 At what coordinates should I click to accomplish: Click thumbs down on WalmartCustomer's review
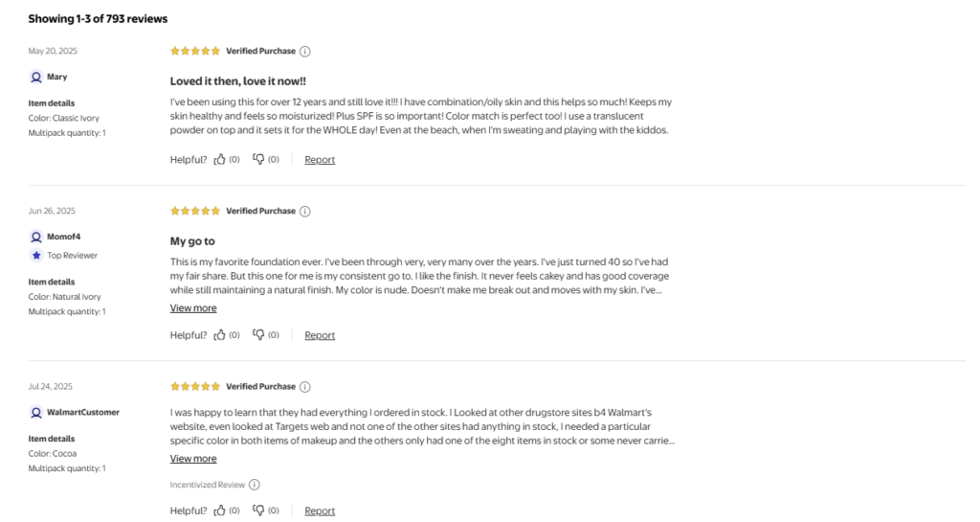tap(258, 511)
